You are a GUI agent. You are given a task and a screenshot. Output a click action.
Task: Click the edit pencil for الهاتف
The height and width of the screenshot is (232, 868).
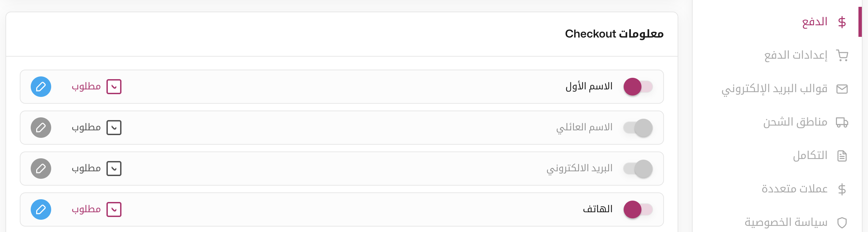[x=41, y=209]
